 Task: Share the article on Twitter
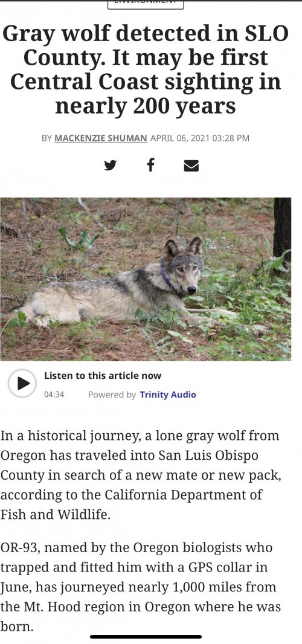point(110,166)
